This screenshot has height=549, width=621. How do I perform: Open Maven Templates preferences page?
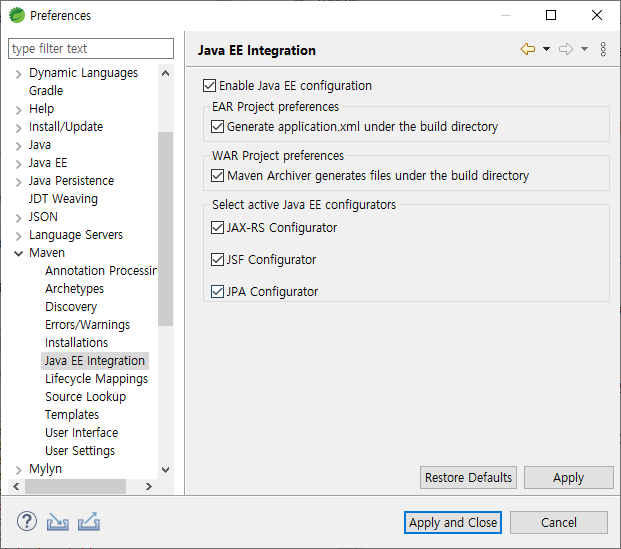(72, 415)
